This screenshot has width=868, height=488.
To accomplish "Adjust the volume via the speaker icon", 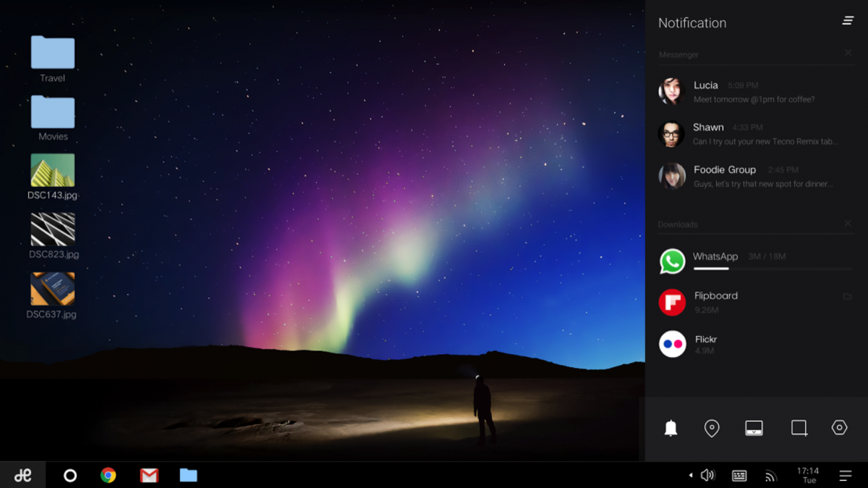I will click(x=707, y=475).
